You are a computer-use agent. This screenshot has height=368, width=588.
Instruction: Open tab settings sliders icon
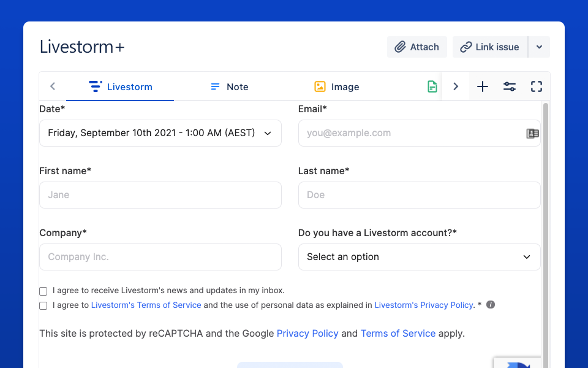click(x=509, y=86)
